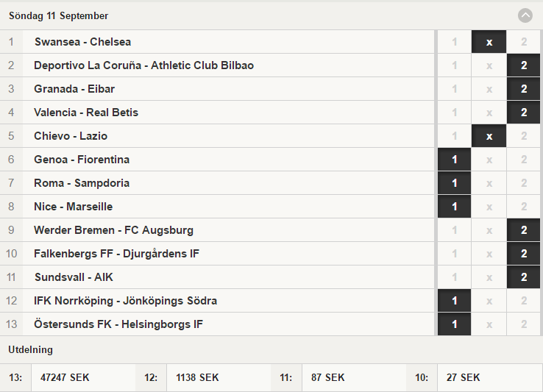Select draw x for Chievo - Lazio
Viewport: 543px width, 392px height.
point(489,136)
